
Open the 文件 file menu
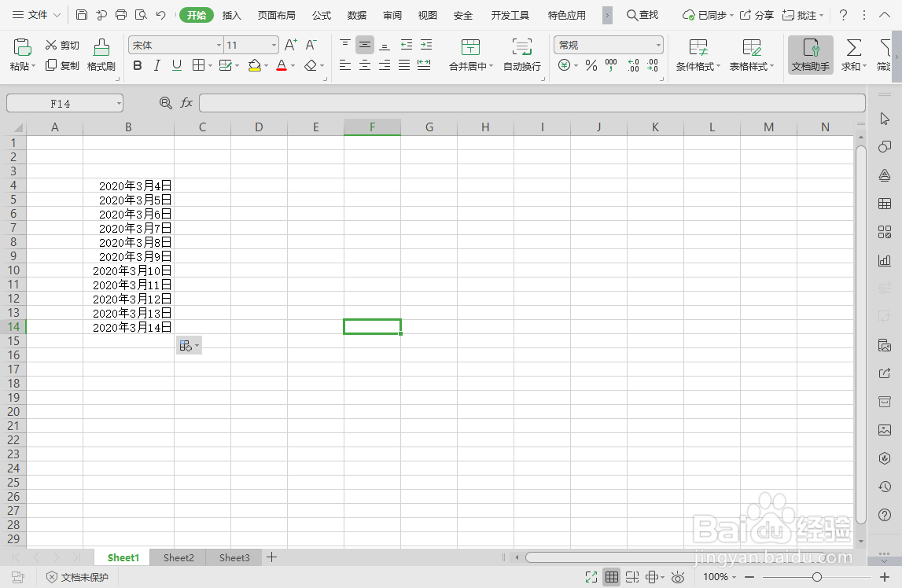click(x=37, y=15)
